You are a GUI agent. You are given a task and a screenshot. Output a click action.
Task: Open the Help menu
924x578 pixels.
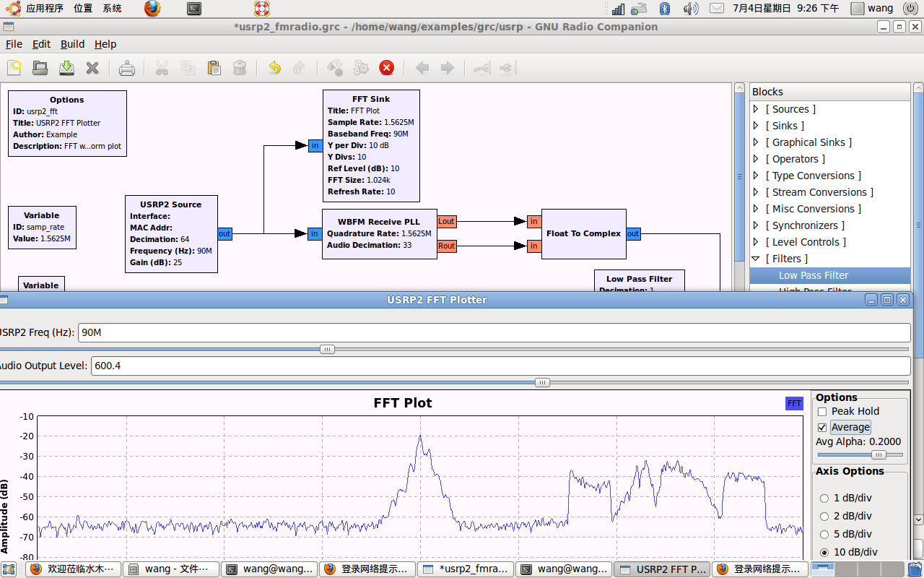coord(105,44)
